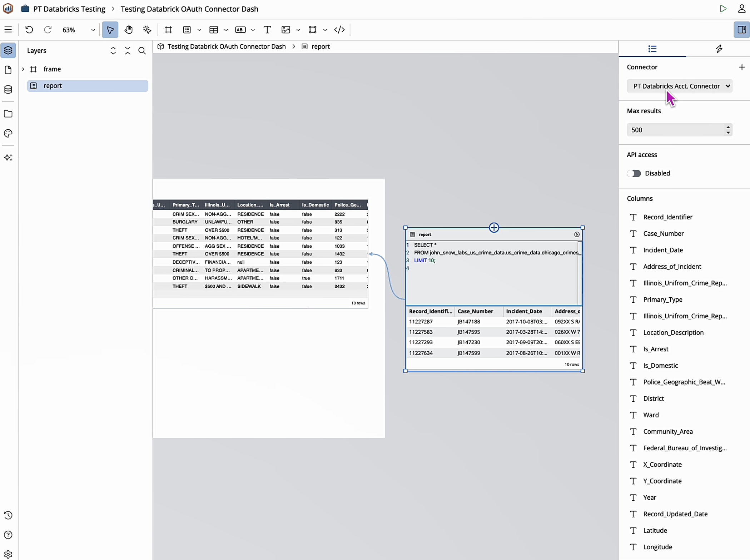Open the data sources database icon
Screen dimensions: 750x560
8,89
